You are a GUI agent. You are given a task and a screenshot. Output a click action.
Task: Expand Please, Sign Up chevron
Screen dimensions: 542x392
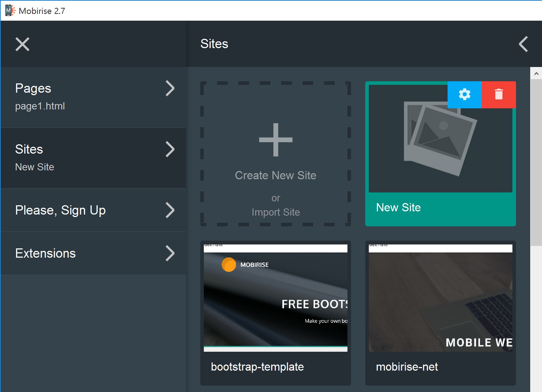point(170,210)
